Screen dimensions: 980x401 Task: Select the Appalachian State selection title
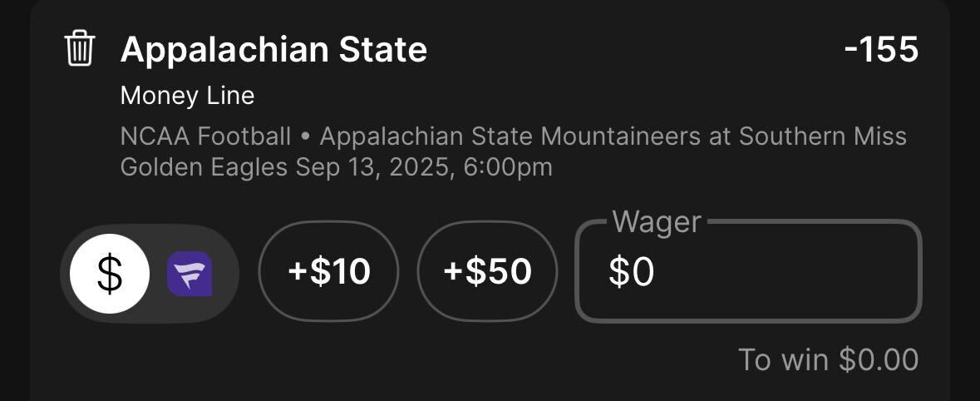click(x=273, y=50)
